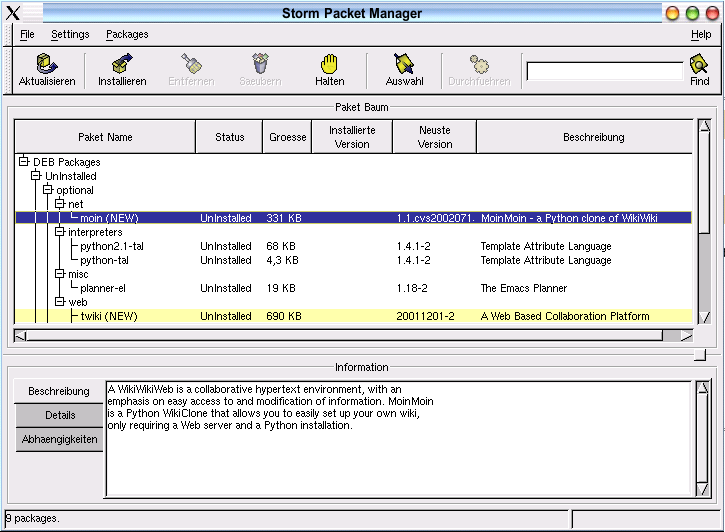Select the twiki (NEW) package row
The image size is (725, 532).
coord(109,316)
